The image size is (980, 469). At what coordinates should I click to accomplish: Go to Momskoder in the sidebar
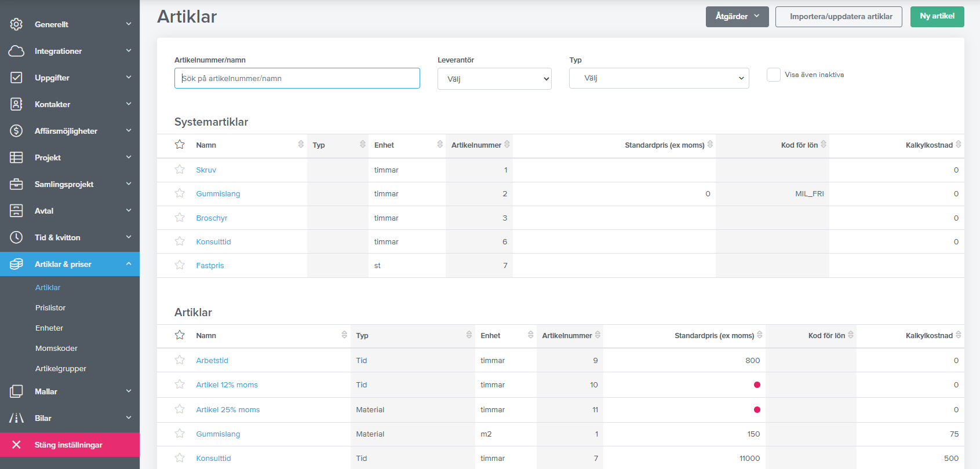tap(56, 348)
